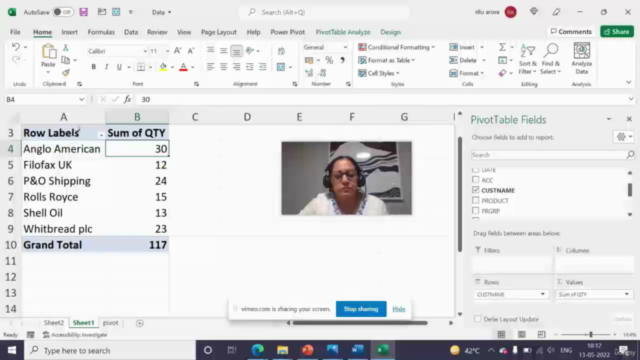The width and height of the screenshot is (640, 360).
Task: Open Format as Table dropdown
Action: 386,60
